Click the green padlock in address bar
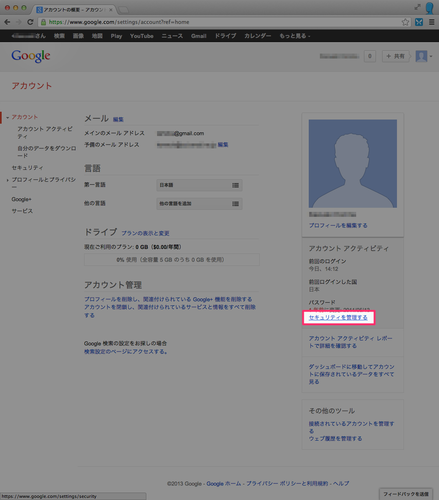Image resolution: width=439 pixels, height=500 pixels. 43,22
